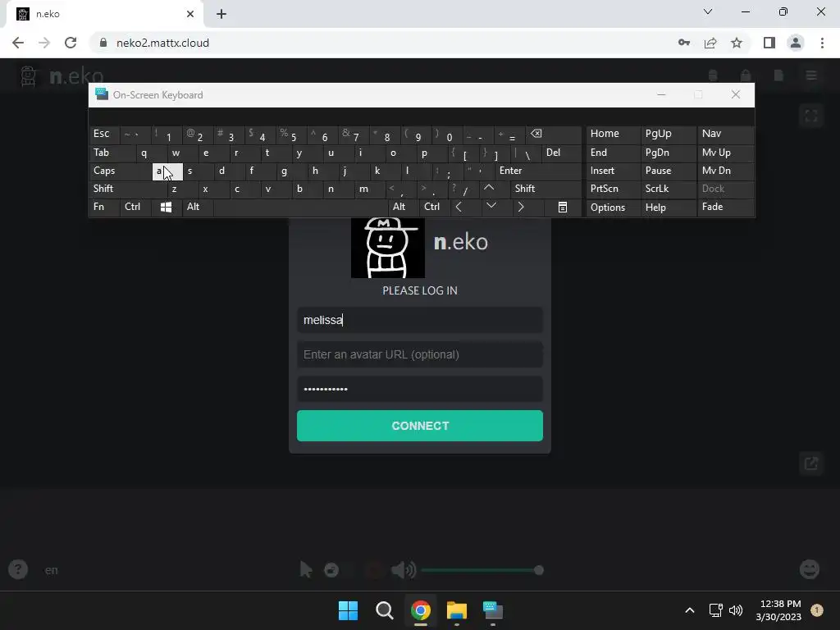Click the space bar on keyboard

(x=300, y=208)
